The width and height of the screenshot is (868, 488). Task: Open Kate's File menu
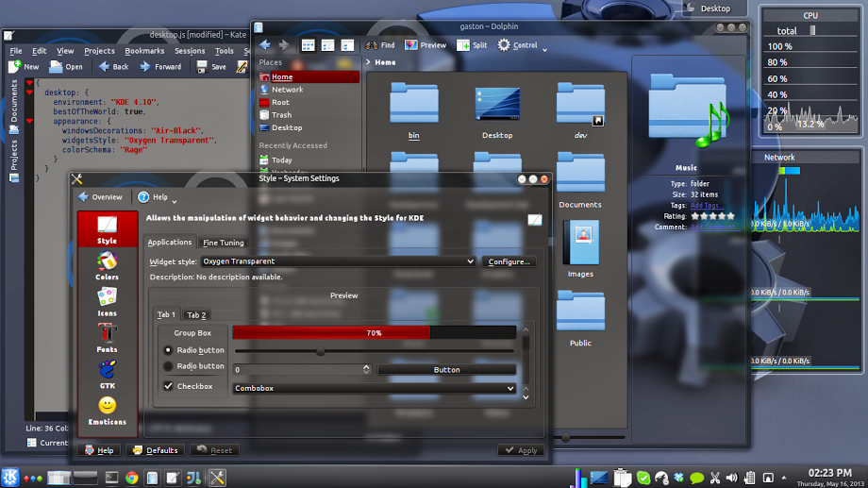click(x=16, y=51)
